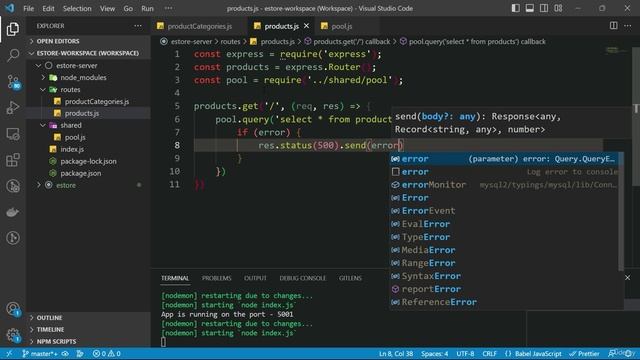
Task: Switch to the Debug Console tab
Action: click(302, 278)
